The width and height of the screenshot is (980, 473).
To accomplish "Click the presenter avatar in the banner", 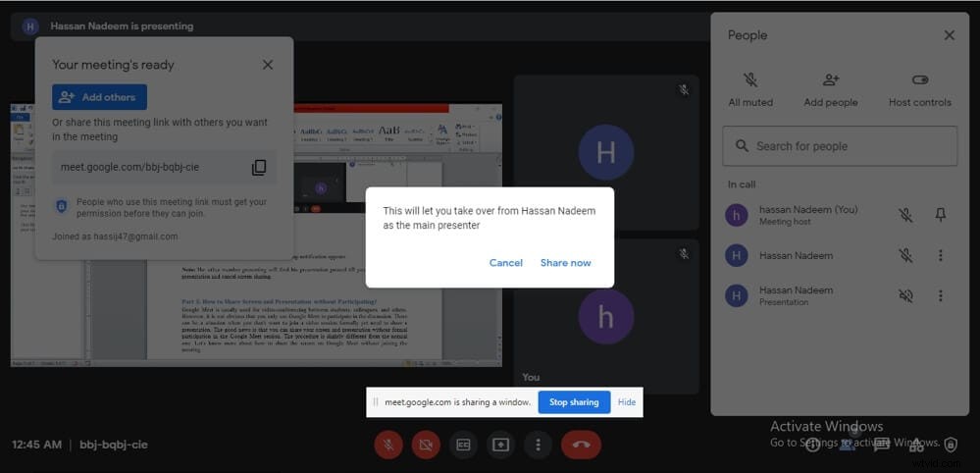I will point(30,26).
